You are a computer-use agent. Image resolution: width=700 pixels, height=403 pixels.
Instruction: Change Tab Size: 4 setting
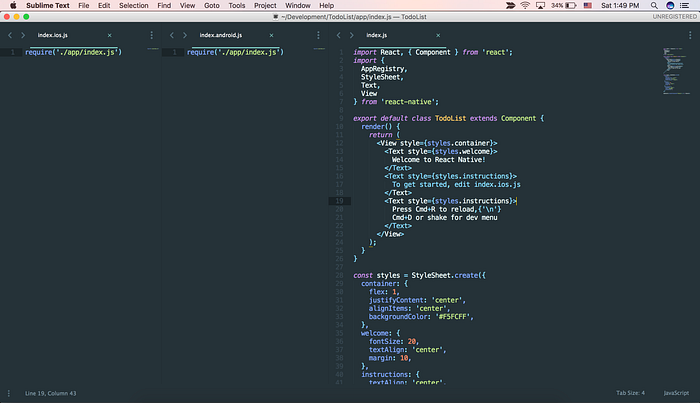point(630,393)
